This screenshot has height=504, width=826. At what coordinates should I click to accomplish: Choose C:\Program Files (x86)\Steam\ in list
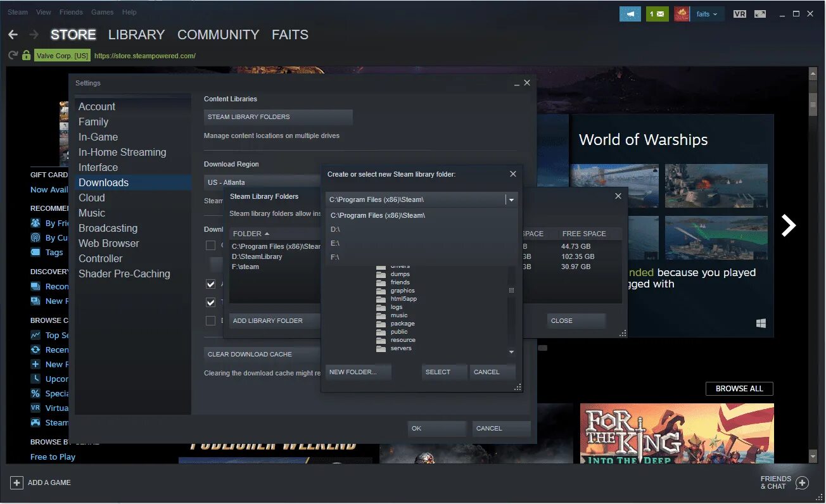[x=422, y=215]
